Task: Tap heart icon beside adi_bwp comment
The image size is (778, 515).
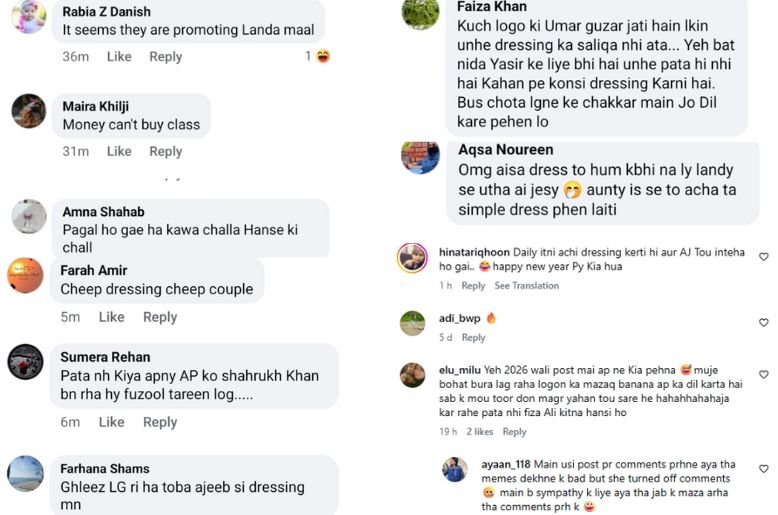Action: 764,322
